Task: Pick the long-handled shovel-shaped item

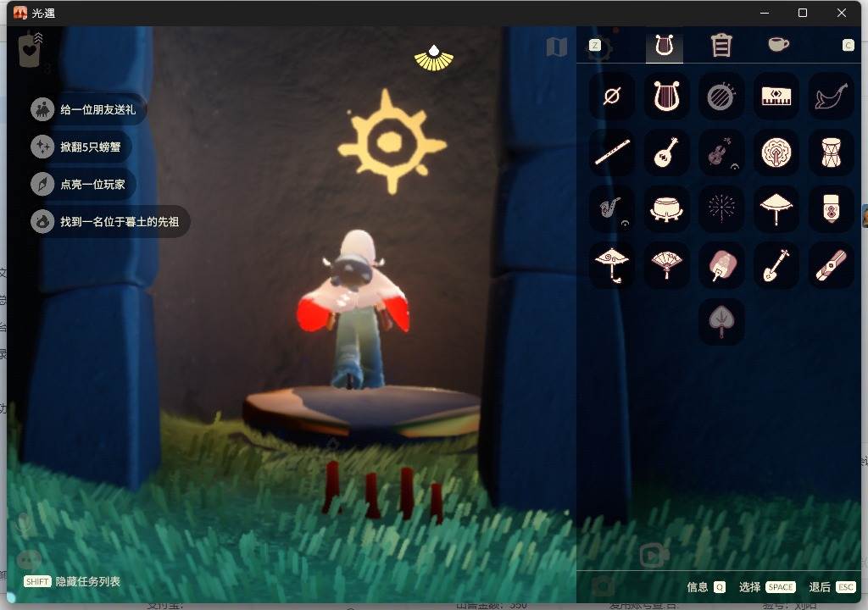Action: [776, 265]
